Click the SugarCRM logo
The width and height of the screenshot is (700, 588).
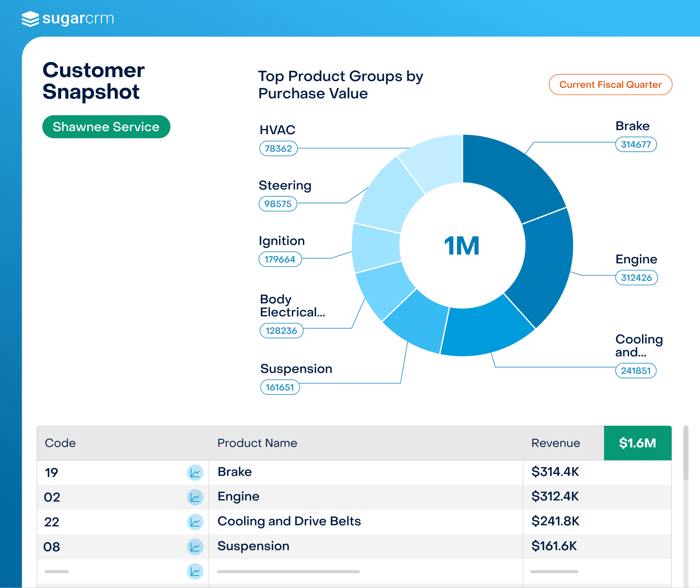click(x=68, y=19)
